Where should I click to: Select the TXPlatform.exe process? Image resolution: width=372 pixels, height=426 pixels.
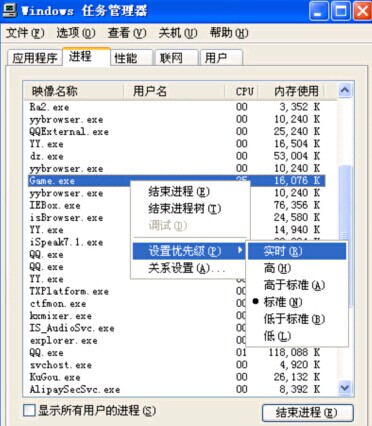click(69, 291)
